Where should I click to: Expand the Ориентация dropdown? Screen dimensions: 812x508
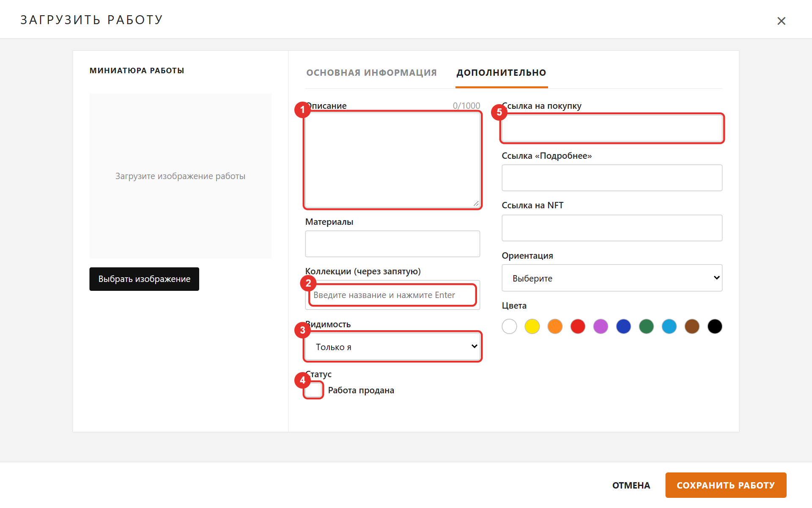pos(612,278)
